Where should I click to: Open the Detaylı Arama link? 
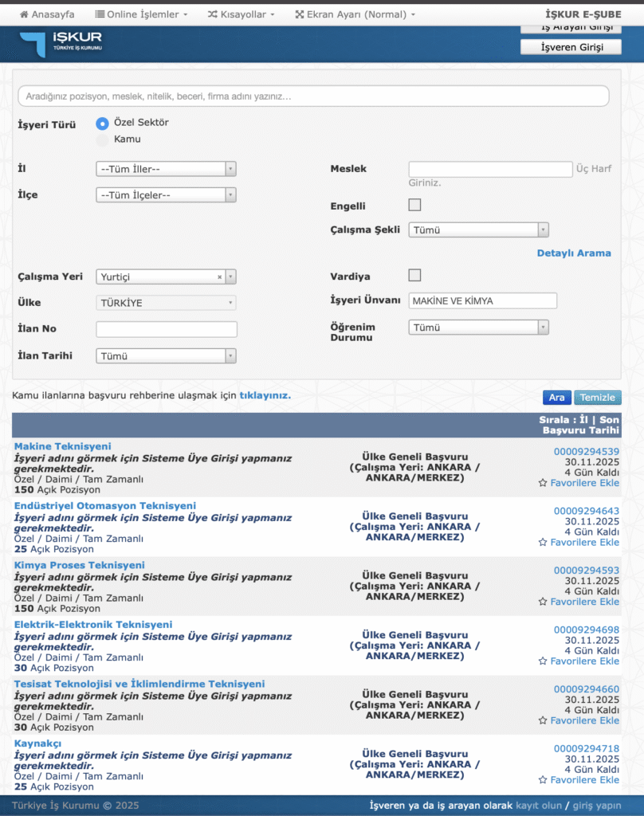(573, 253)
